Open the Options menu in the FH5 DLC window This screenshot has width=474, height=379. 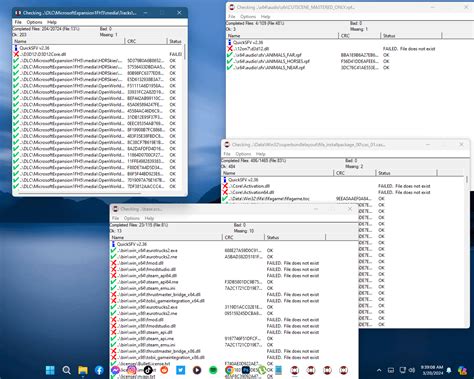pos(34,22)
